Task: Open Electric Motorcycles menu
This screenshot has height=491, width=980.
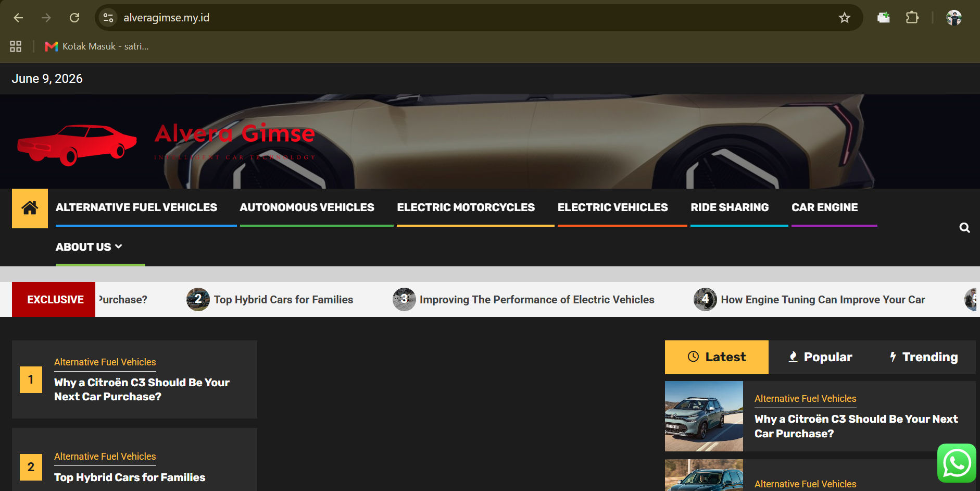Action: 466,207
